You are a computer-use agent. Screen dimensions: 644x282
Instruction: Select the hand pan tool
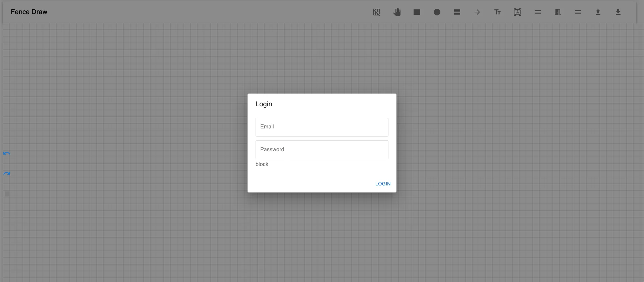coord(397,12)
